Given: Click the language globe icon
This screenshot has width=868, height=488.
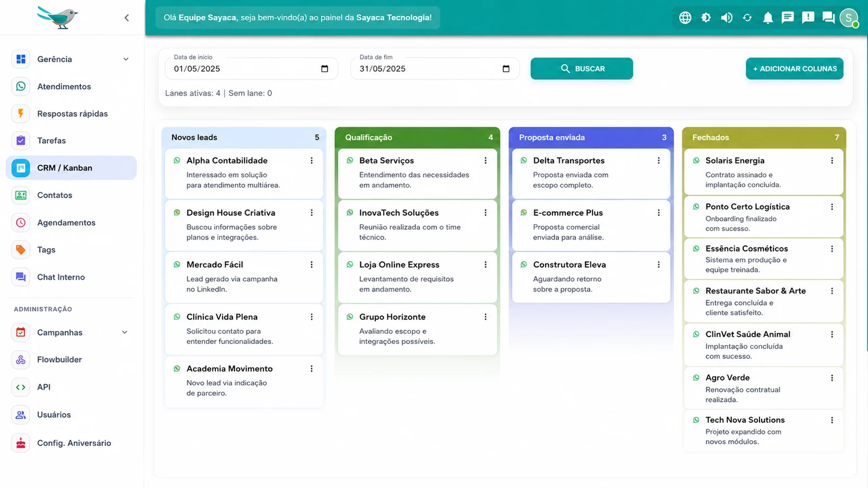Looking at the screenshot, I should (685, 17).
